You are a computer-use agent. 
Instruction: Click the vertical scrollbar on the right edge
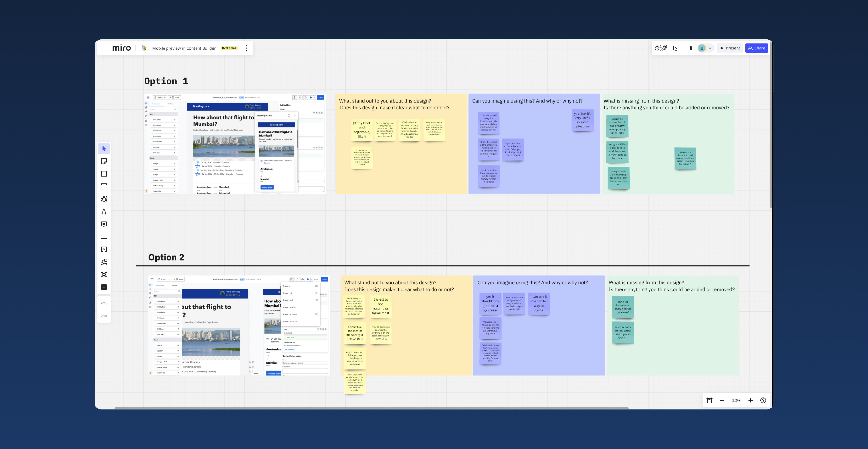coord(771,125)
